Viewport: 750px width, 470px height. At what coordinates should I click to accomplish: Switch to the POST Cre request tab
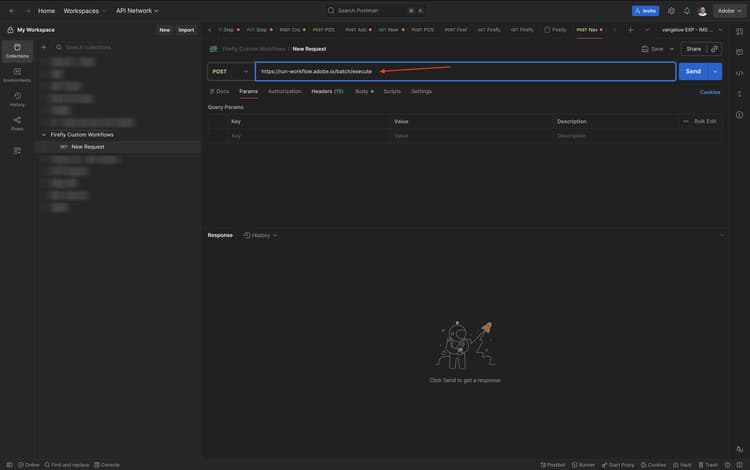(292, 30)
